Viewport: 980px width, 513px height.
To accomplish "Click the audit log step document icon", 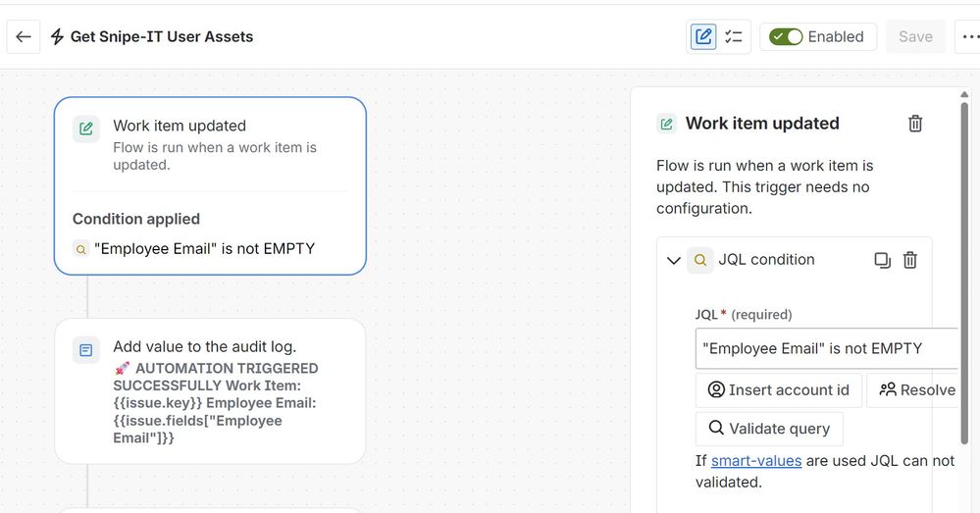I will [86, 350].
